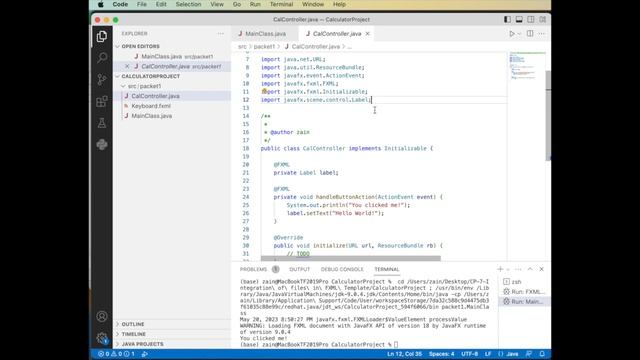The image size is (640, 360).
Task: Expand the Outline section
Action: pos(133,324)
